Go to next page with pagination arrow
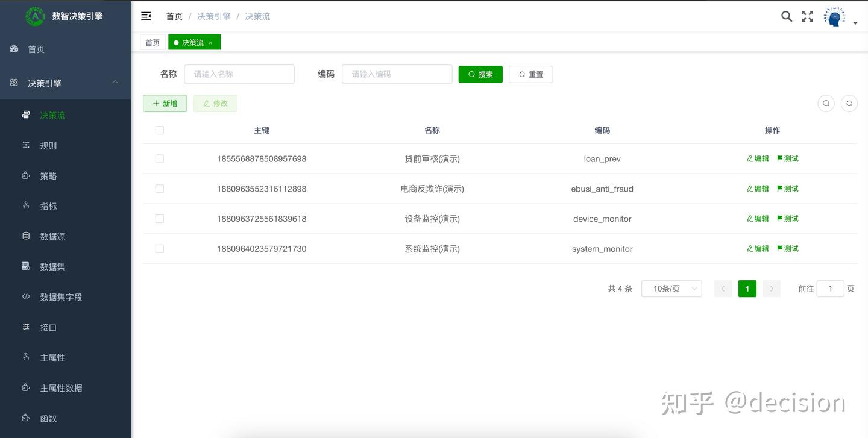 tap(772, 289)
